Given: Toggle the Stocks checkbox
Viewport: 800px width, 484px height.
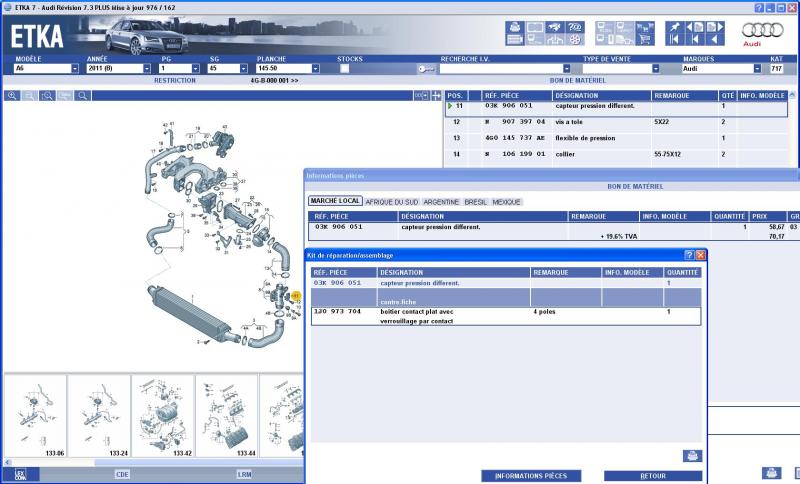Looking at the screenshot, I should (345, 68).
